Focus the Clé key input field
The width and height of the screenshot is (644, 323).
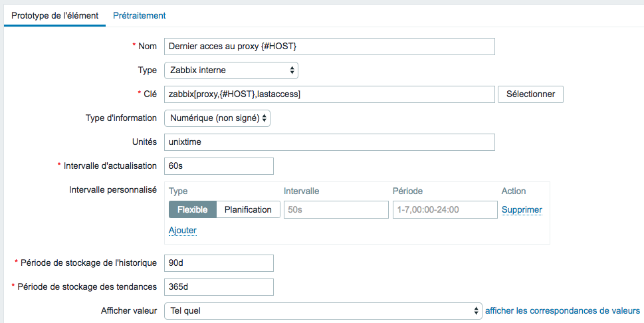pos(330,94)
